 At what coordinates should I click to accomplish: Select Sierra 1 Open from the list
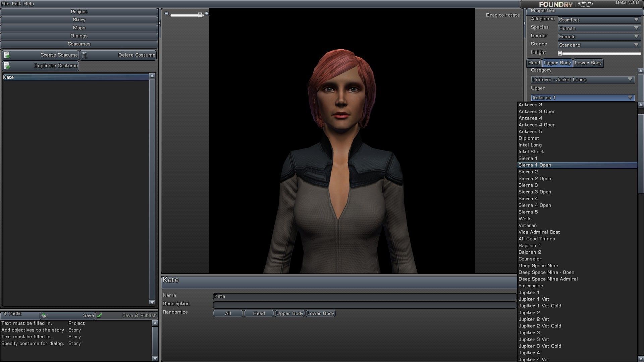point(577,165)
